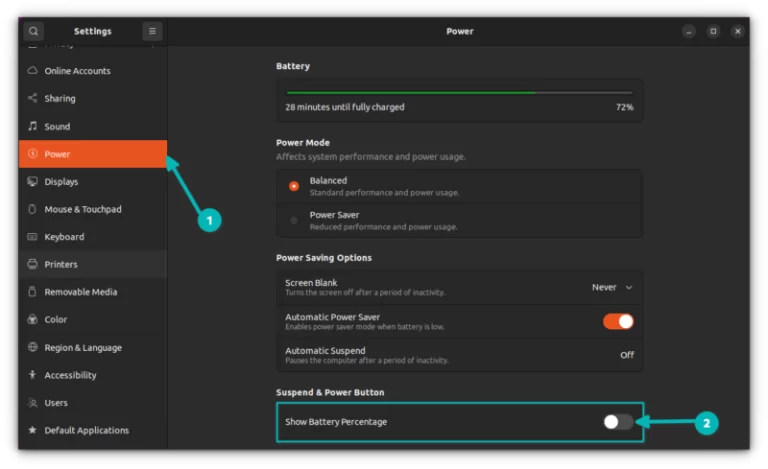The image size is (768, 469).
Task: Open Region & Language label
Action: coord(83,348)
